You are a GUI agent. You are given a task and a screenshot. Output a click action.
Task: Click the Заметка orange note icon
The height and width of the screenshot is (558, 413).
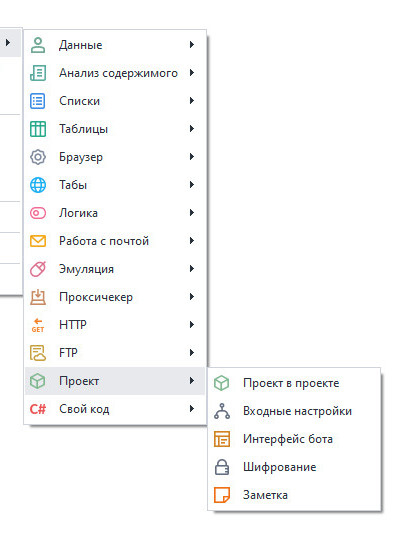click(222, 495)
